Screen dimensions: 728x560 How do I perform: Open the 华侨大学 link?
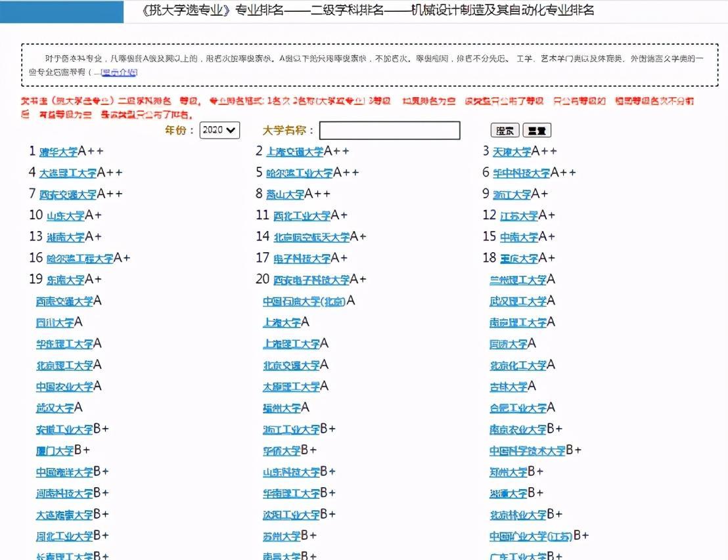point(282,450)
